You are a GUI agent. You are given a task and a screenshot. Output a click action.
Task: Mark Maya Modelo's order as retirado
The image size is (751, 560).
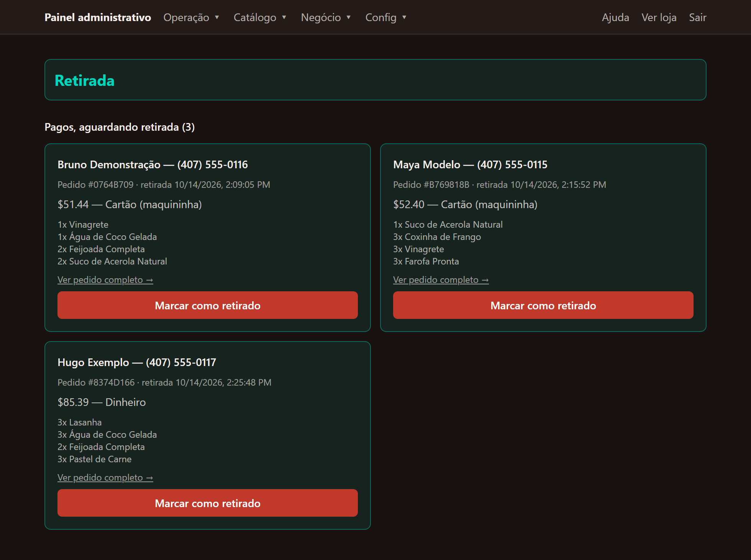point(543,305)
